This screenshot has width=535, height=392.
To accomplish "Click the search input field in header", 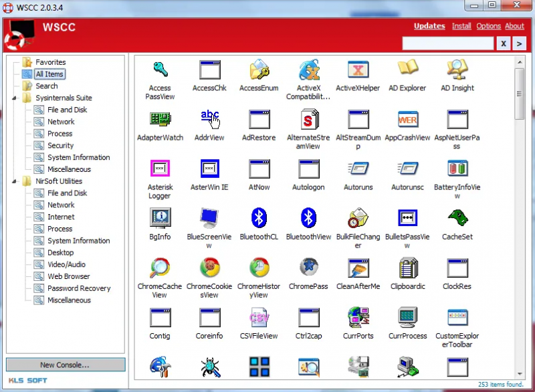I will (448, 43).
